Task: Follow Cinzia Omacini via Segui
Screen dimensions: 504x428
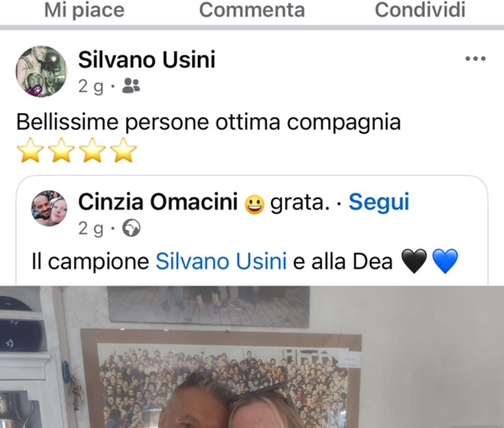Action: [x=379, y=202]
